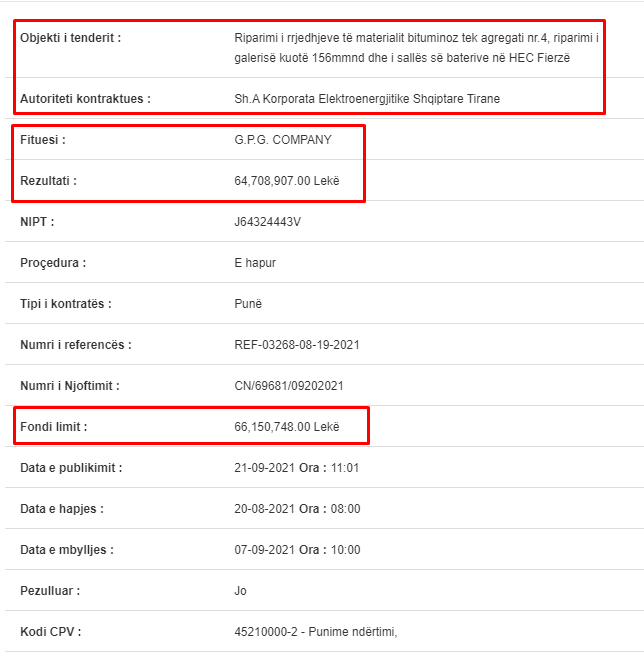
Task: Click Sh.A Korporata Elektroenergjitike Shqiptare Tirane
Action: pos(367,99)
